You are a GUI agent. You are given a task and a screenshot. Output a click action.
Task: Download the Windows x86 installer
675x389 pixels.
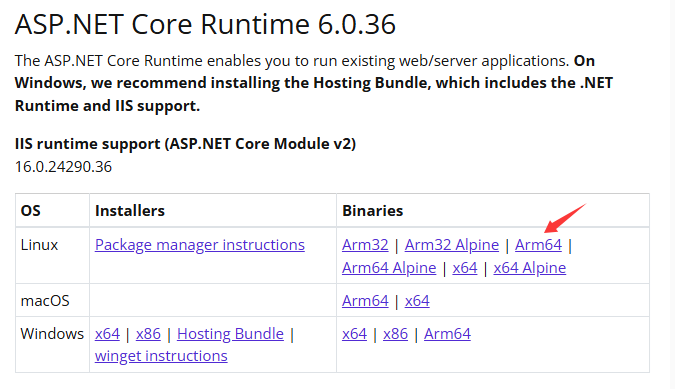coord(148,333)
